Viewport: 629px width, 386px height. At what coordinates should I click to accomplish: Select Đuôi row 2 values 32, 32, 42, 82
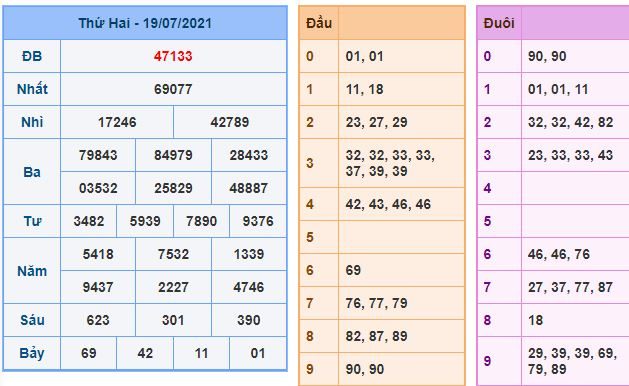pos(570,122)
